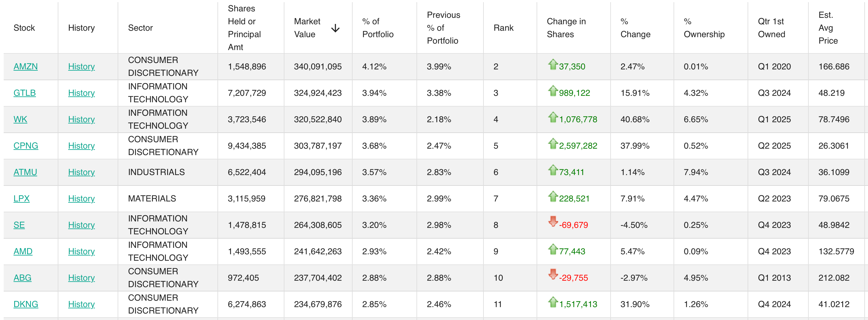This screenshot has width=868, height=320.
Task: Select ATMU ownership value 7.94%
Action: pyautogui.click(x=695, y=172)
